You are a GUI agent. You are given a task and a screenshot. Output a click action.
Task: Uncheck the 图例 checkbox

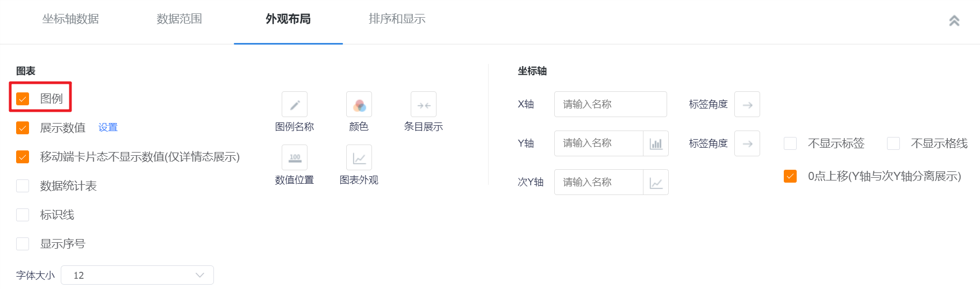(x=23, y=99)
